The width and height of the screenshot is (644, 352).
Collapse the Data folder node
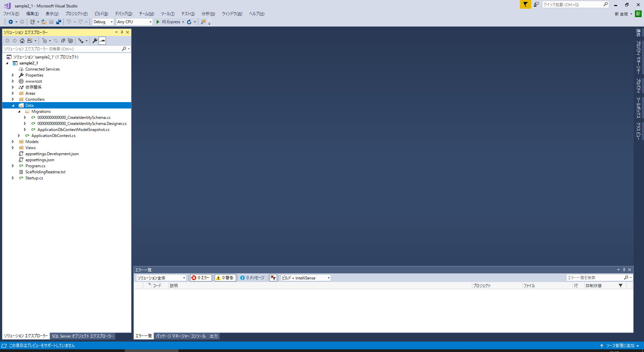click(x=13, y=105)
